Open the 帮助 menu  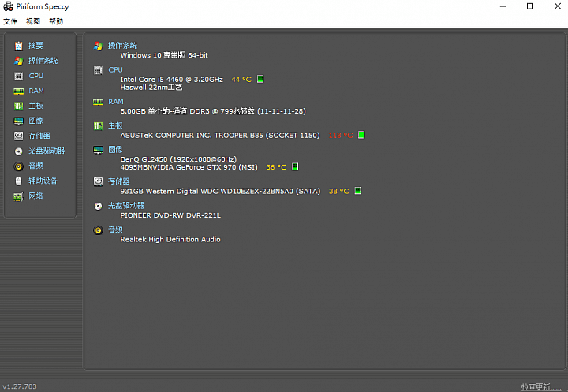(x=56, y=21)
